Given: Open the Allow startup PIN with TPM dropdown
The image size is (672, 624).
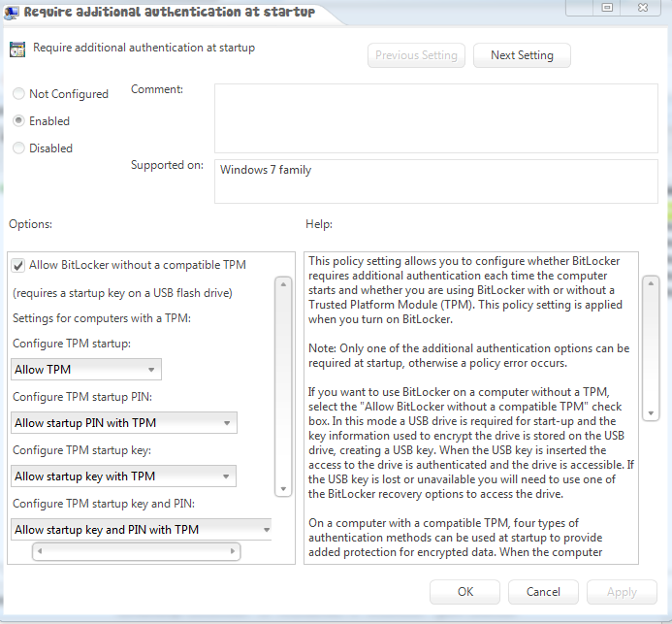Looking at the screenshot, I should click(124, 423).
